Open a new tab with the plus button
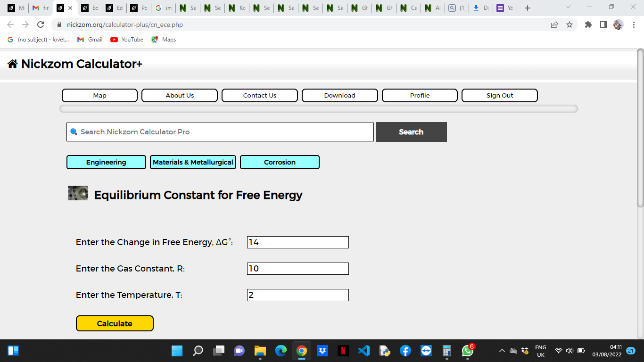The height and width of the screenshot is (362, 644). [528, 8]
